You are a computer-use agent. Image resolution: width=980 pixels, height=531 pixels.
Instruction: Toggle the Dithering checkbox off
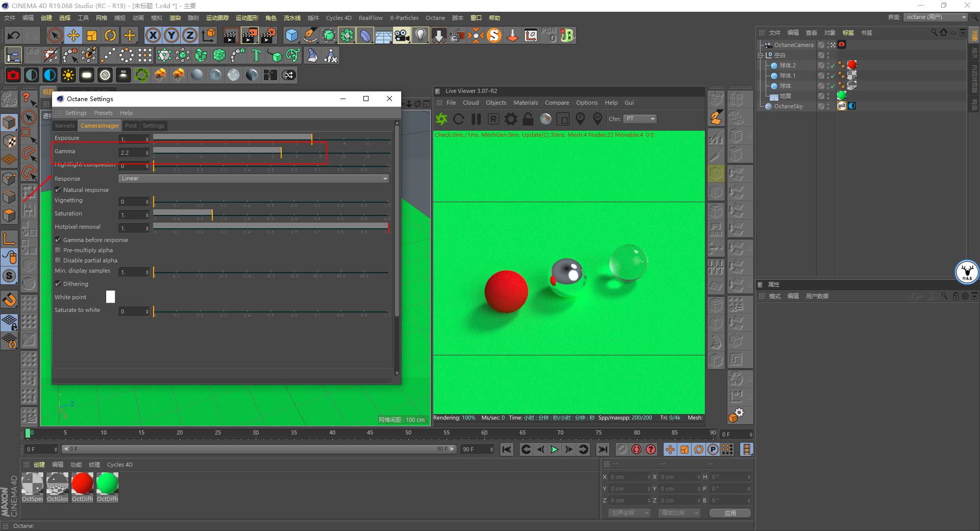[x=58, y=283]
